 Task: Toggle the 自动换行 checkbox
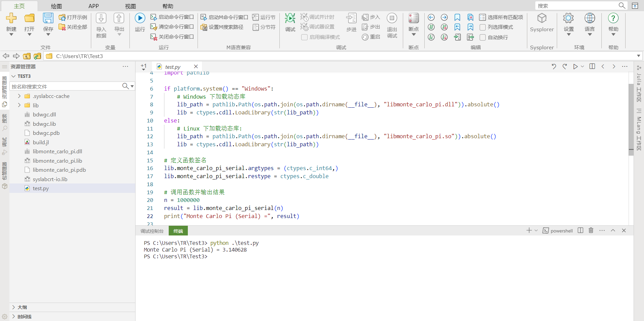click(x=483, y=37)
